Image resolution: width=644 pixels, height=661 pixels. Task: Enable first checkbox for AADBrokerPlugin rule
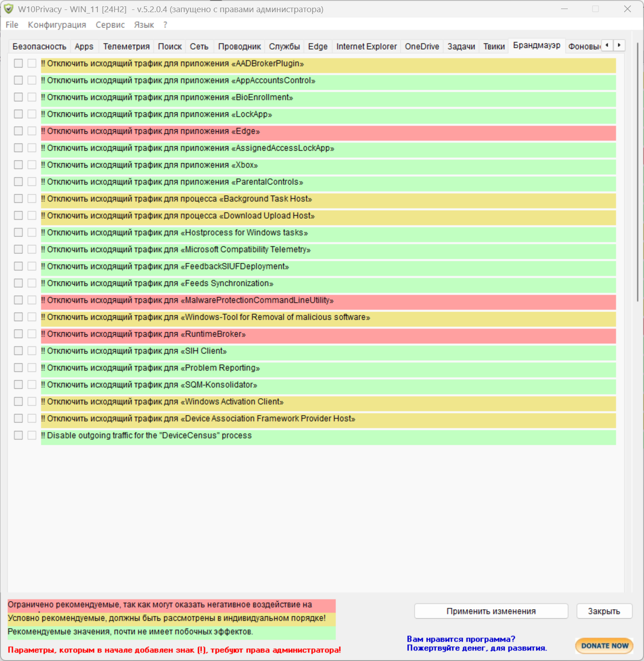(18, 64)
